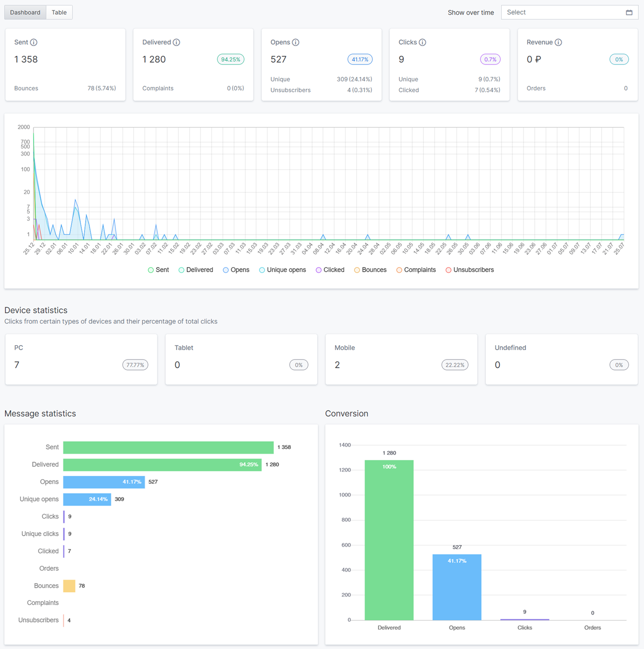Disable the Clicked series in legend
The image size is (644, 649).
click(x=330, y=270)
